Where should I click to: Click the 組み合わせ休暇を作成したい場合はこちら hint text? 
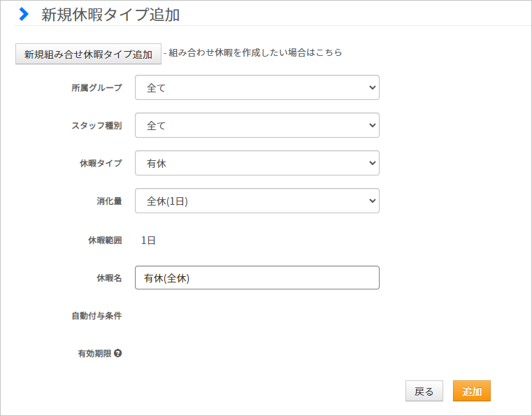tap(255, 52)
